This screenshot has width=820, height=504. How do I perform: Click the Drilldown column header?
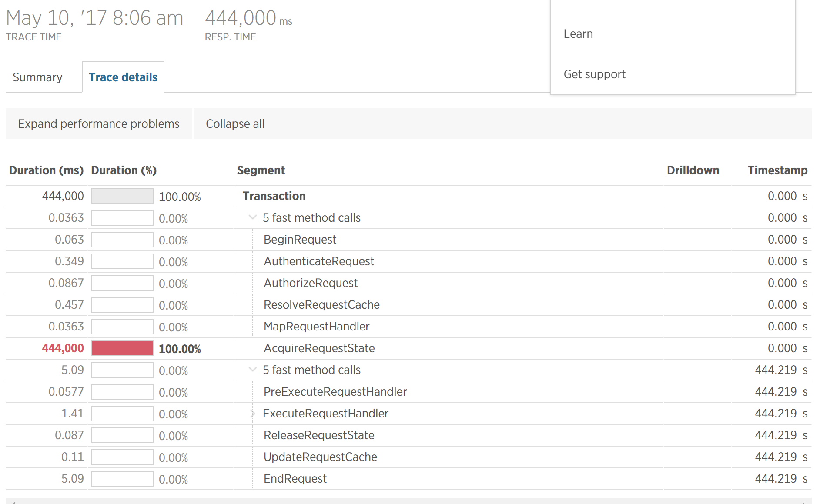[693, 170]
